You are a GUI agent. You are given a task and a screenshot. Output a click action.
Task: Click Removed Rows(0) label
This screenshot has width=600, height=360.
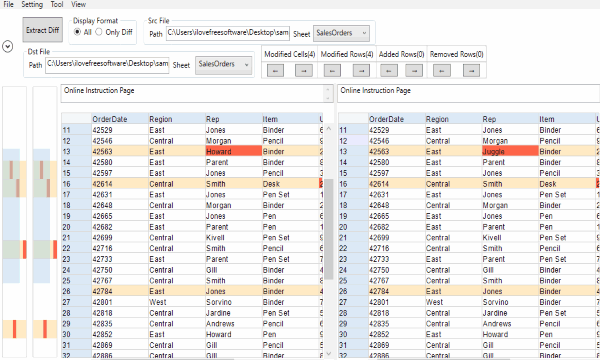(x=457, y=54)
